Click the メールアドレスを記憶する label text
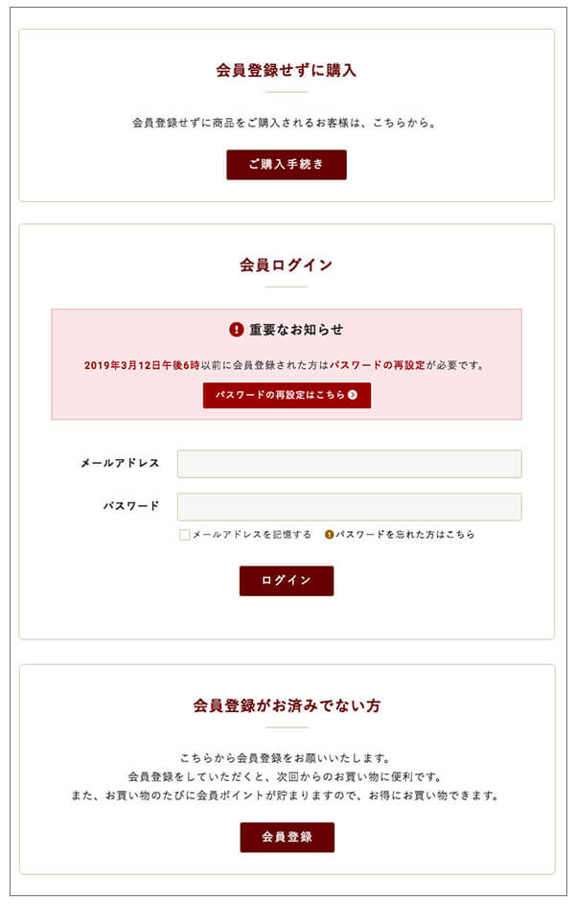 (251, 535)
